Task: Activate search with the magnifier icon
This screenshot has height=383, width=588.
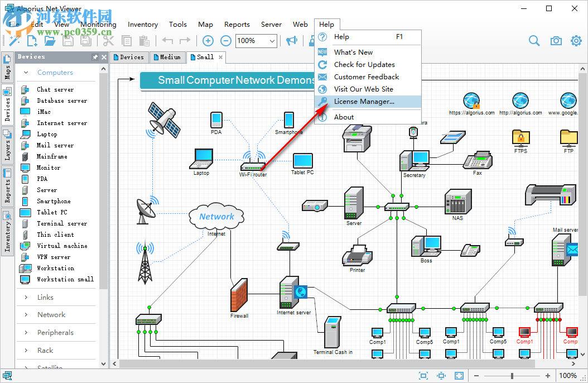Action: (534, 41)
